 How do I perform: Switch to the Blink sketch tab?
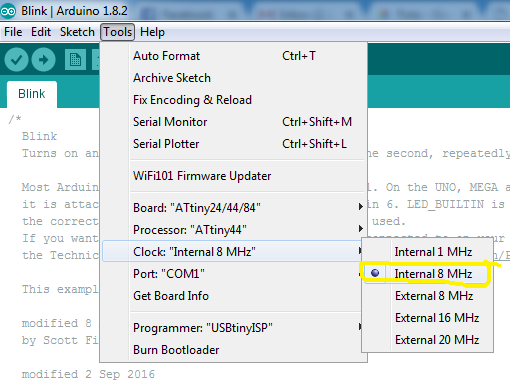32,94
